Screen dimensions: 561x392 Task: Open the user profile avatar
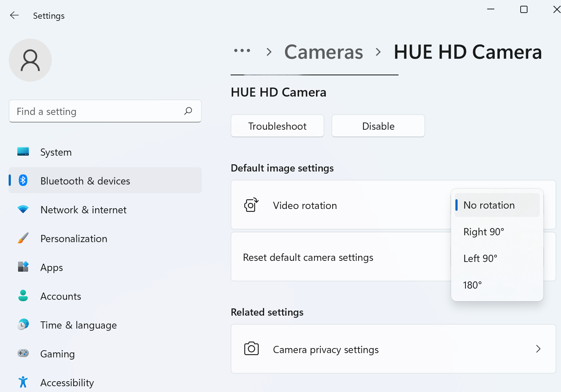coord(30,60)
